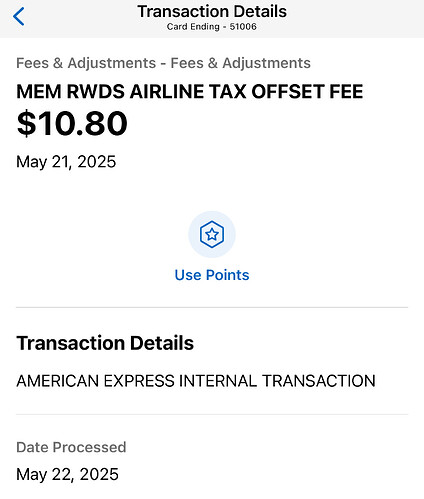Screen dimensions: 424x499
Task: Tap the Fees & Adjustments category label
Action: 163,63
